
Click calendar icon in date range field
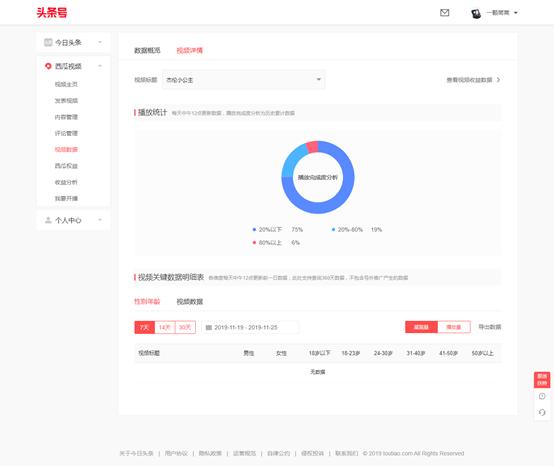(208, 328)
